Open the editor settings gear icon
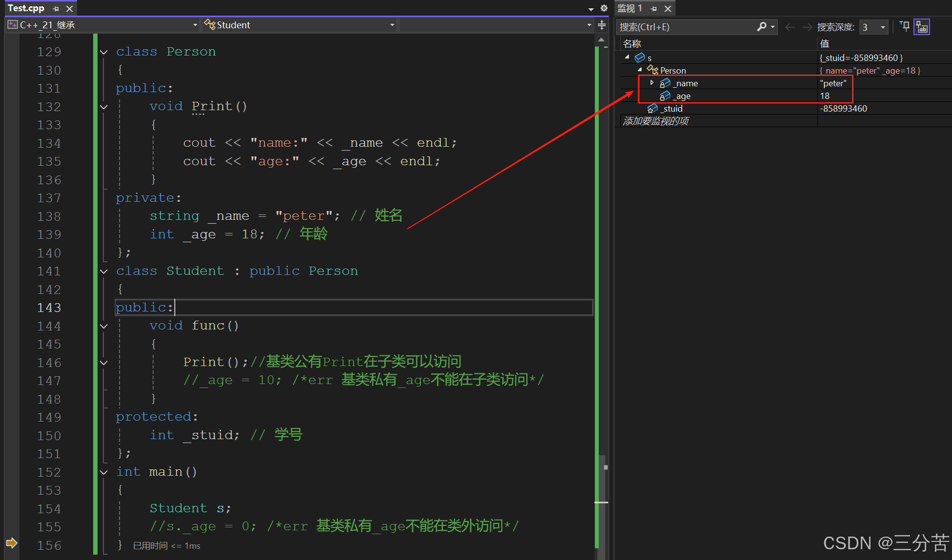The height and width of the screenshot is (560, 952). (604, 8)
